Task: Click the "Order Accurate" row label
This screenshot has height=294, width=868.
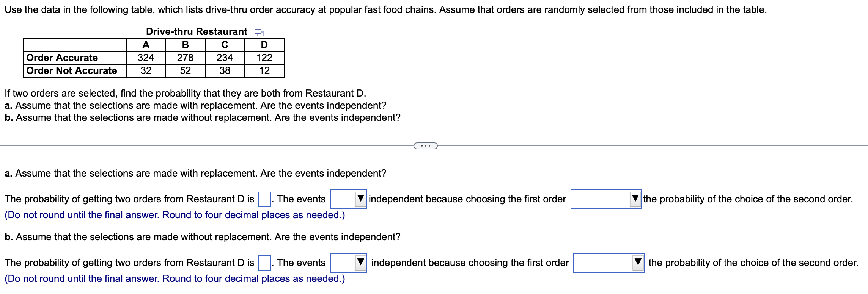Action: click(x=61, y=57)
